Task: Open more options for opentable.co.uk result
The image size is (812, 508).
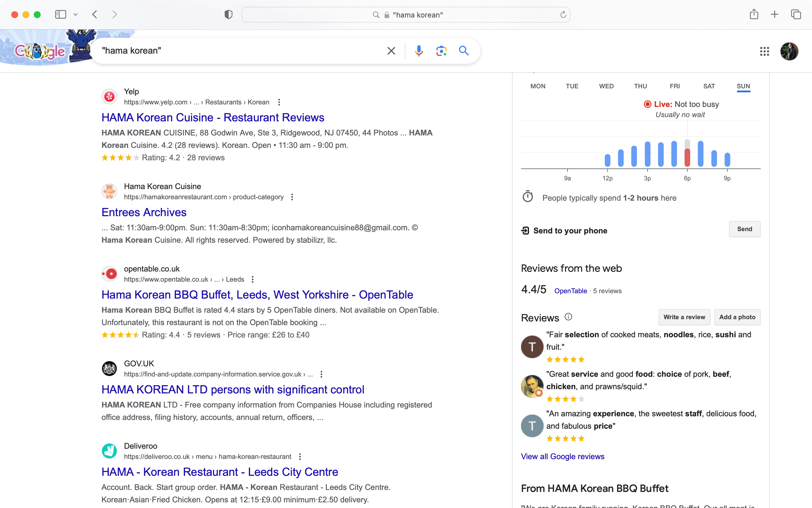Action: coord(253,279)
